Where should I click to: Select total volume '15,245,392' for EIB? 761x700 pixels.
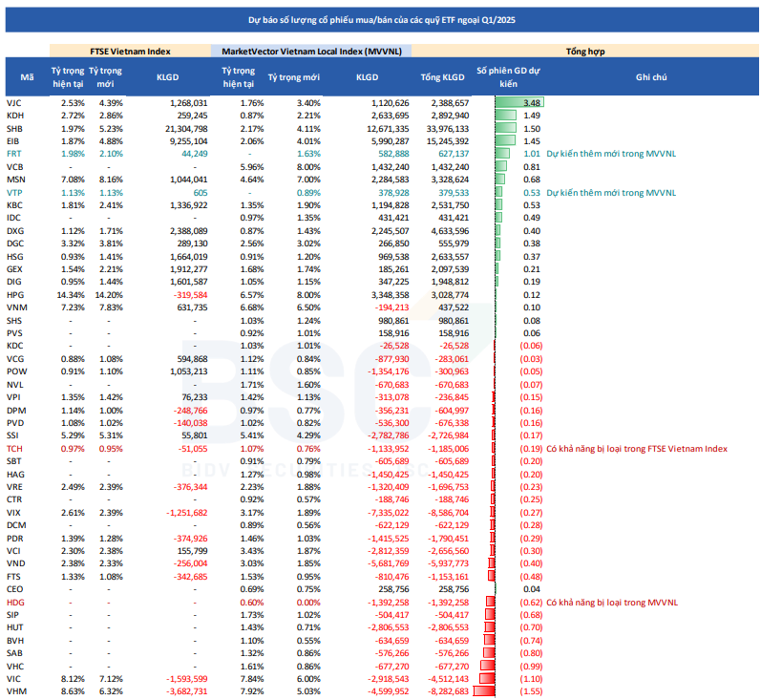448,141
